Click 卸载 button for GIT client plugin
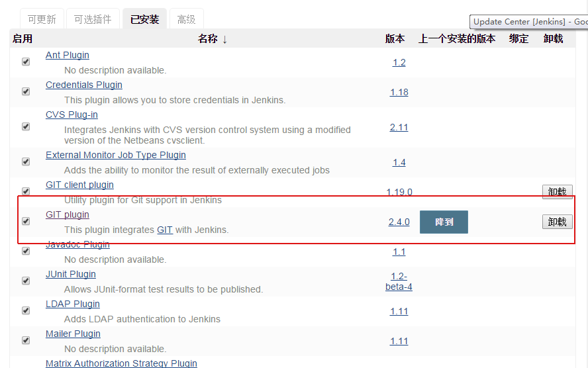The image size is (588, 368). (558, 192)
